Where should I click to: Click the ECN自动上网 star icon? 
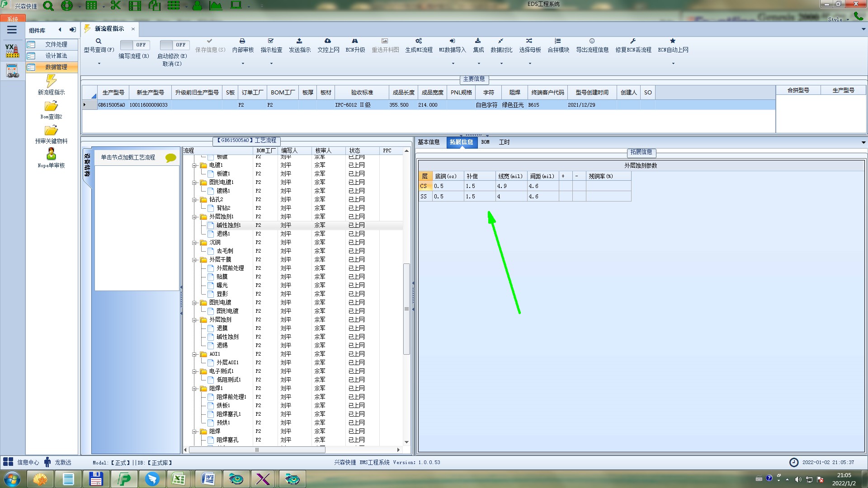pyautogui.click(x=673, y=41)
